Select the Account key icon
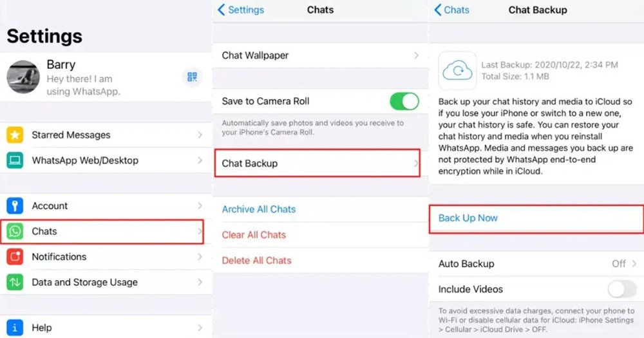 15,205
